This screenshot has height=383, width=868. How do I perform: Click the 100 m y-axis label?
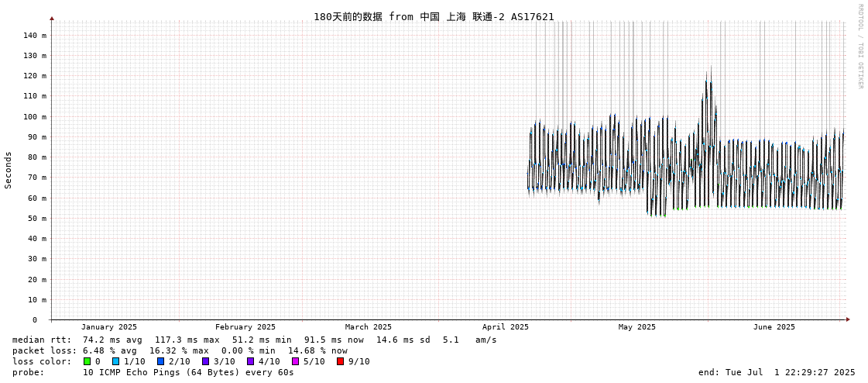(x=35, y=116)
